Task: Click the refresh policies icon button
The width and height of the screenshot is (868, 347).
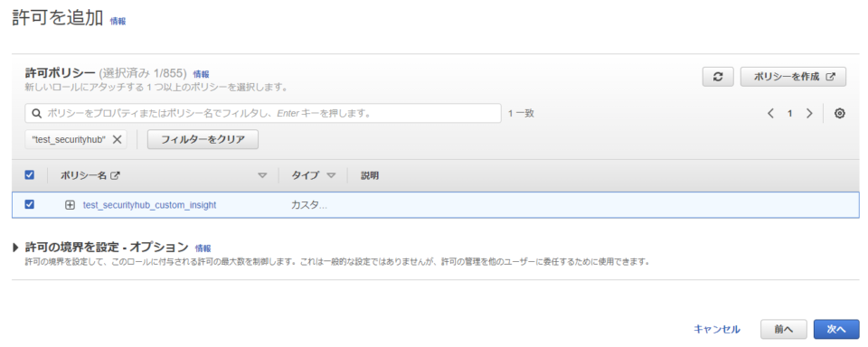Action: [x=718, y=77]
